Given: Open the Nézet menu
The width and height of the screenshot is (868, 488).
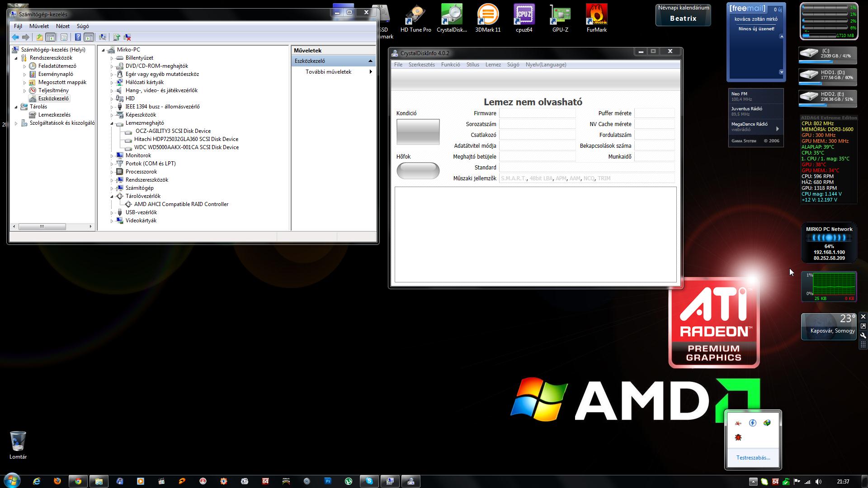Looking at the screenshot, I should pyautogui.click(x=63, y=26).
